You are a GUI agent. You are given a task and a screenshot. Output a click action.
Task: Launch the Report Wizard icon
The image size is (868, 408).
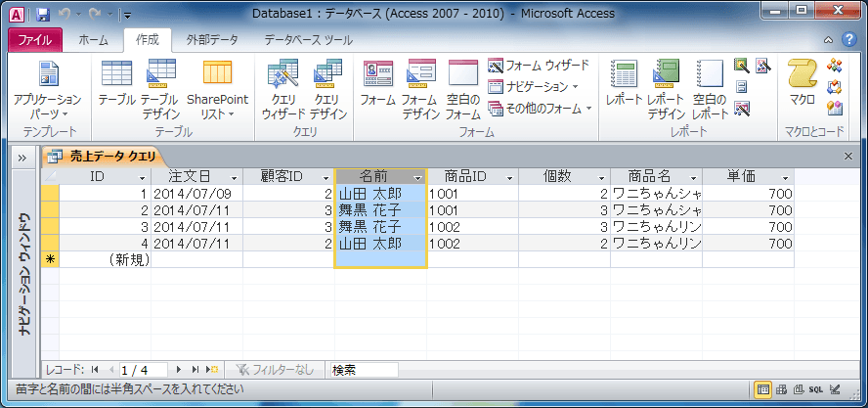click(741, 66)
